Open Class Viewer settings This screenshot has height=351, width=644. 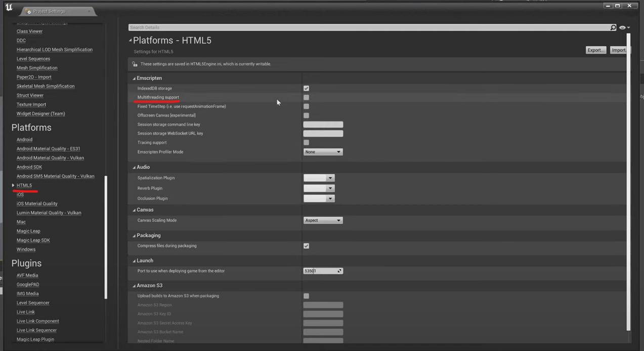(x=29, y=31)
